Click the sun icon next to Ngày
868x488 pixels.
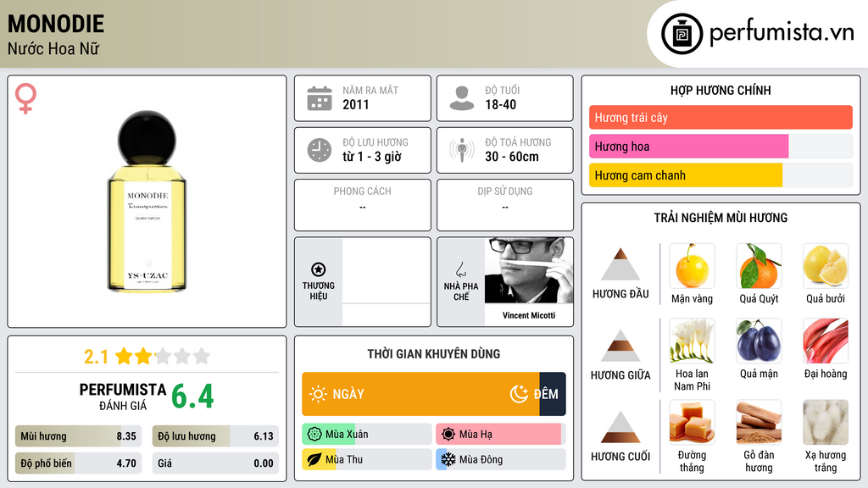(318, 394)
